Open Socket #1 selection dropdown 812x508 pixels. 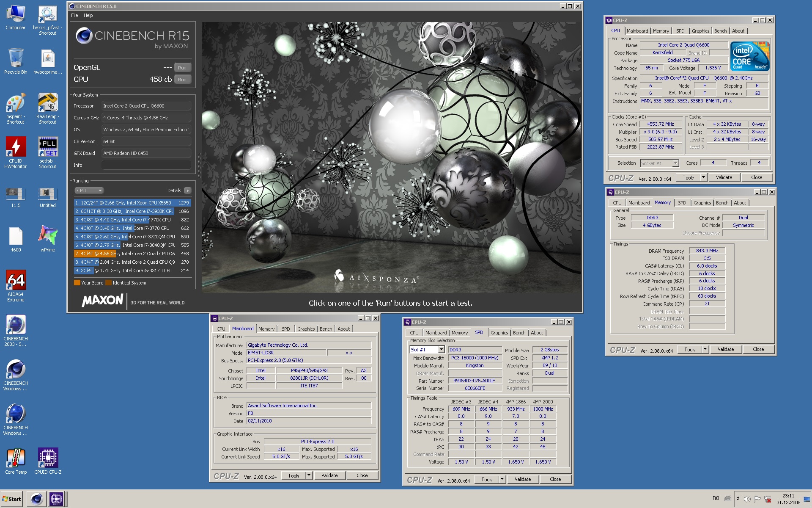tap(659, 163)
